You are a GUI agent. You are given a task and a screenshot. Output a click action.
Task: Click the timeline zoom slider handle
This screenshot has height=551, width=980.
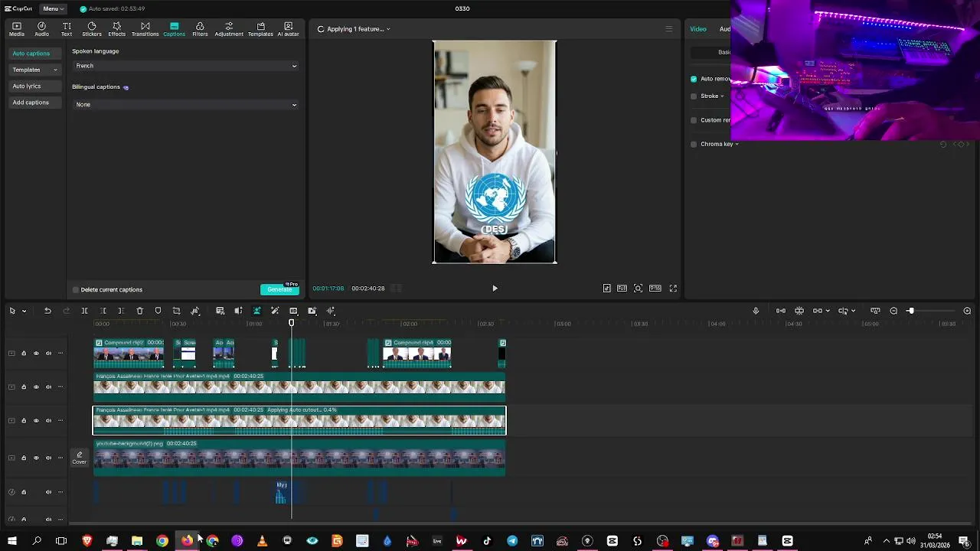[x=910, y=311]
